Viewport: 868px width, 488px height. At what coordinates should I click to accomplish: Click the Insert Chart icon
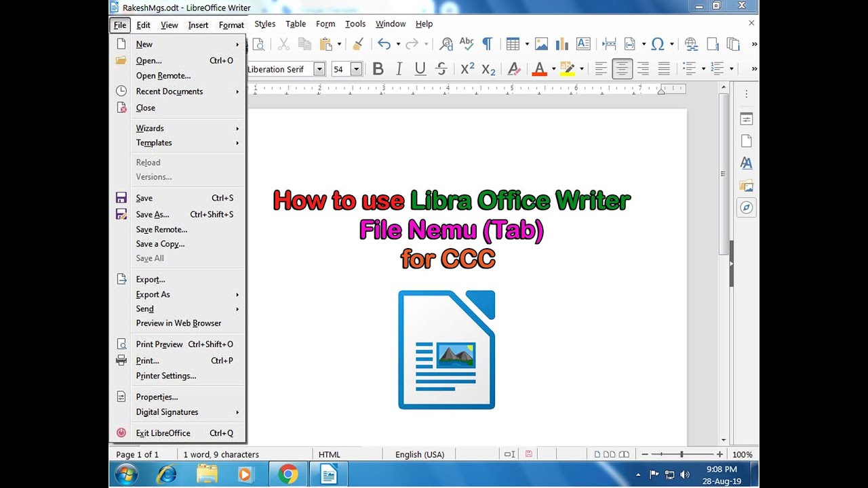click(561, 44)
